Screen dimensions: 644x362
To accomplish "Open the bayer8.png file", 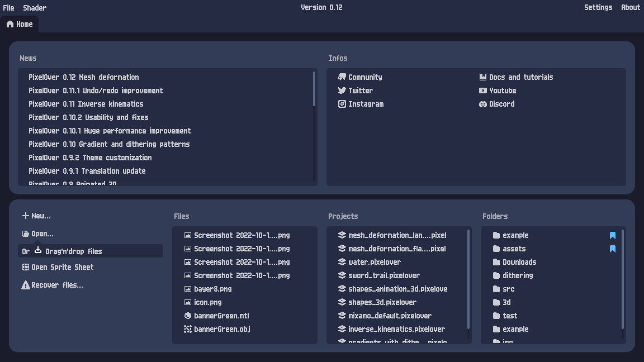I will (213, 289).
